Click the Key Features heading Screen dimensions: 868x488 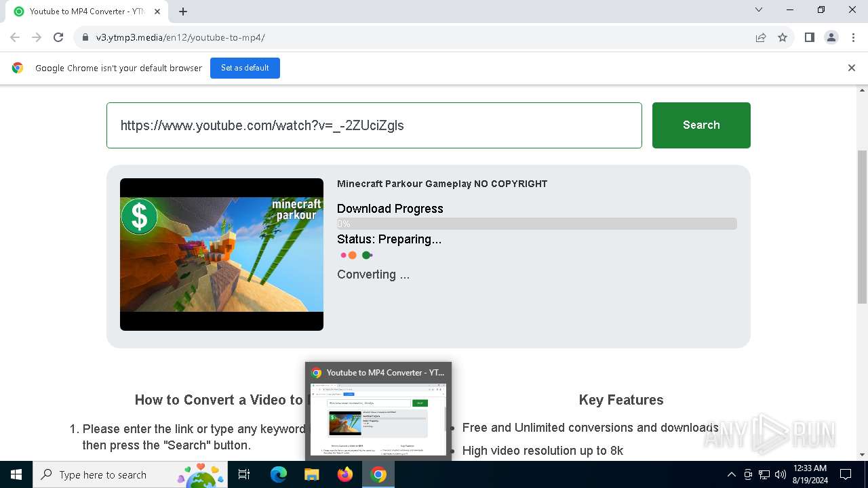(621, 400)
